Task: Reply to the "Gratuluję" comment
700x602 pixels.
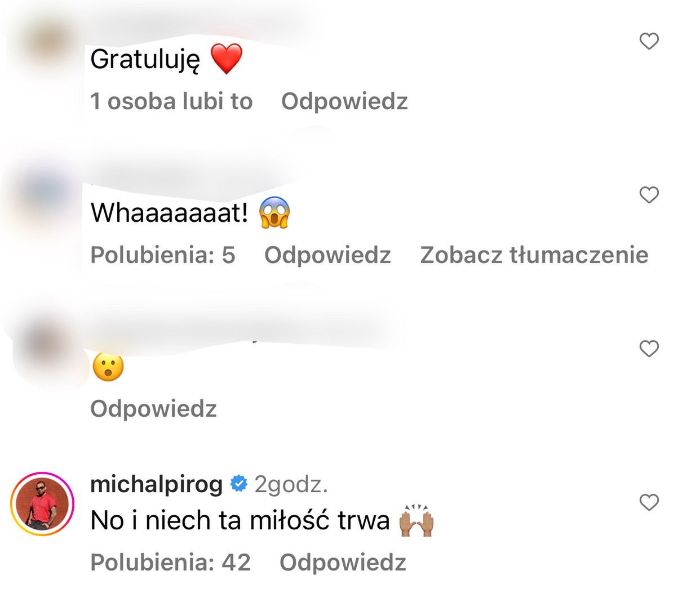Action: [344, 101]
